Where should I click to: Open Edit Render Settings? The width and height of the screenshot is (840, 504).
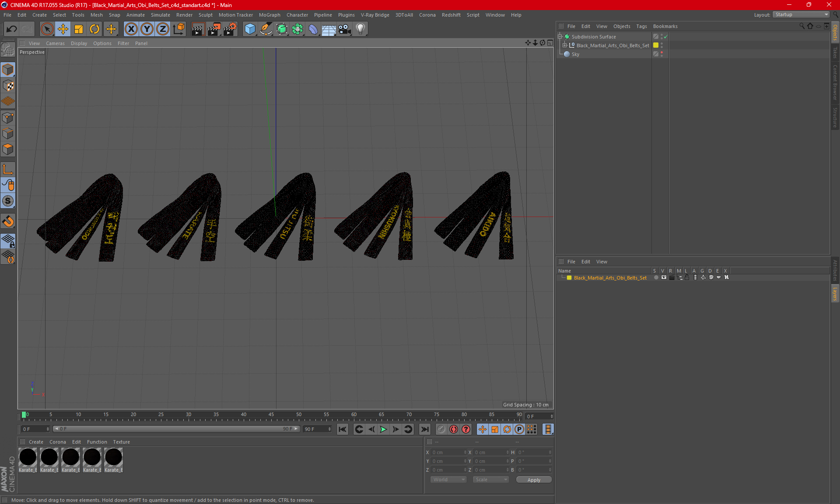coord(230,29)
